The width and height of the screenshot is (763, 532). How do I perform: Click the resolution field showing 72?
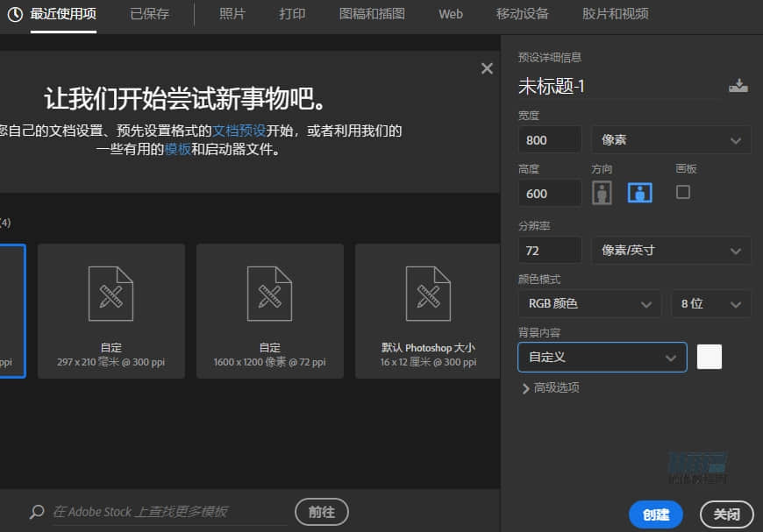550,251
